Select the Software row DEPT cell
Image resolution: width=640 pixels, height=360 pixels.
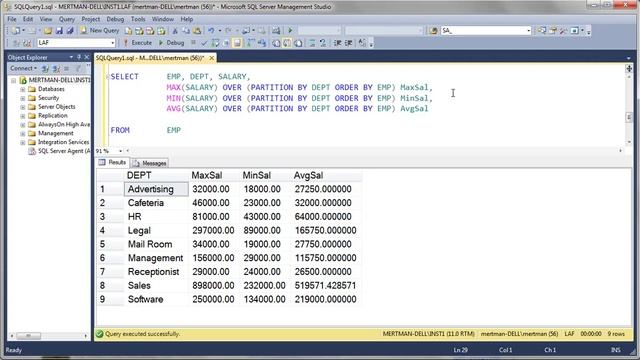(x=156, y=300)
